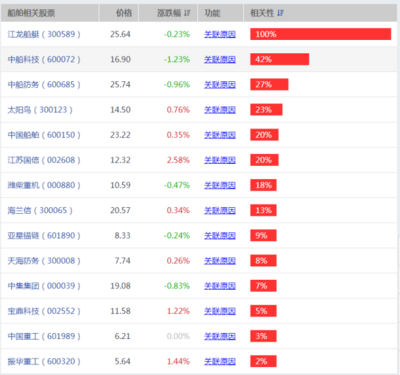Select the price 20.57 cell
The width and height of the screenshot is (400, 375).
pyautogui.click(x=120, y=210)
